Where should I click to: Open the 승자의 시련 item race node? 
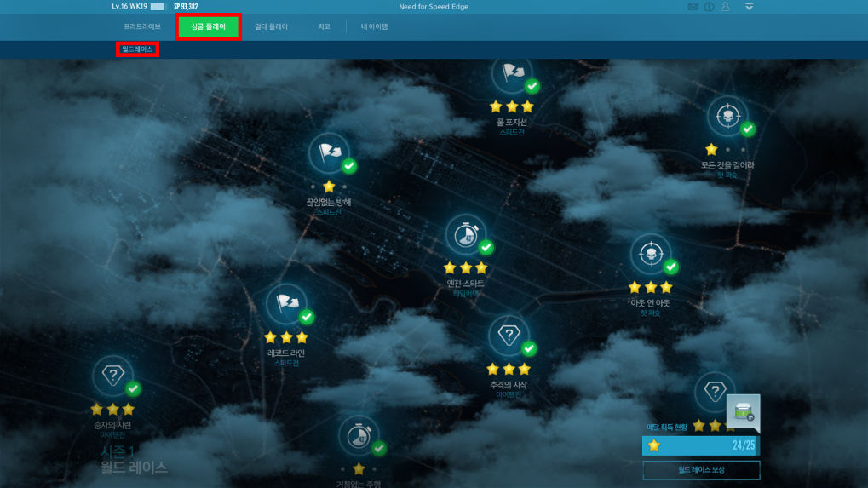point(112,376)
